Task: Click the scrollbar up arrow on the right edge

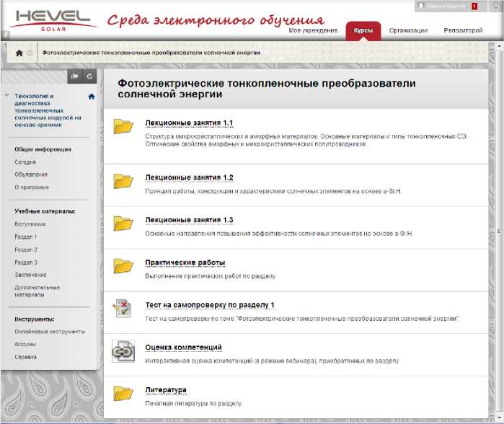Action: pyautogui.click(x=500, y=46)
